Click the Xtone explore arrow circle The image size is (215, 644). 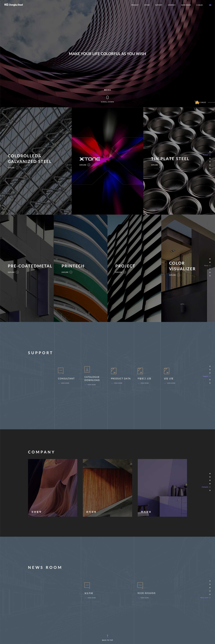(89, 165)
